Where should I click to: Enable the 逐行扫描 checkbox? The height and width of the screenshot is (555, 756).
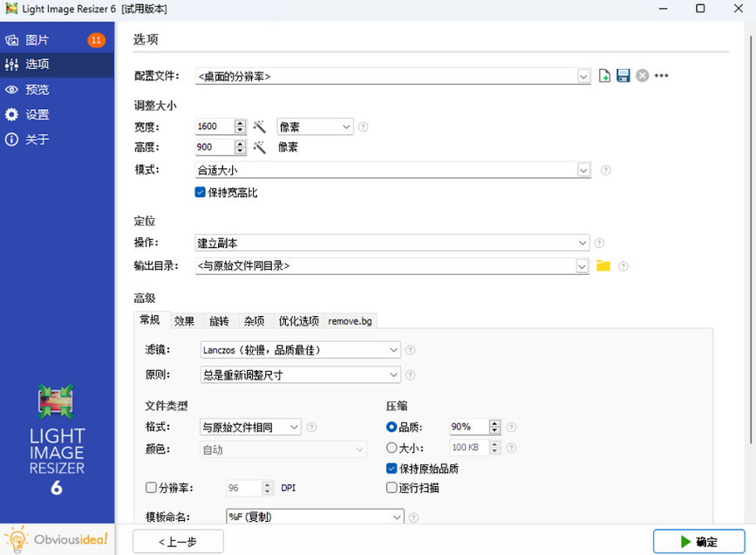(392, 488)
